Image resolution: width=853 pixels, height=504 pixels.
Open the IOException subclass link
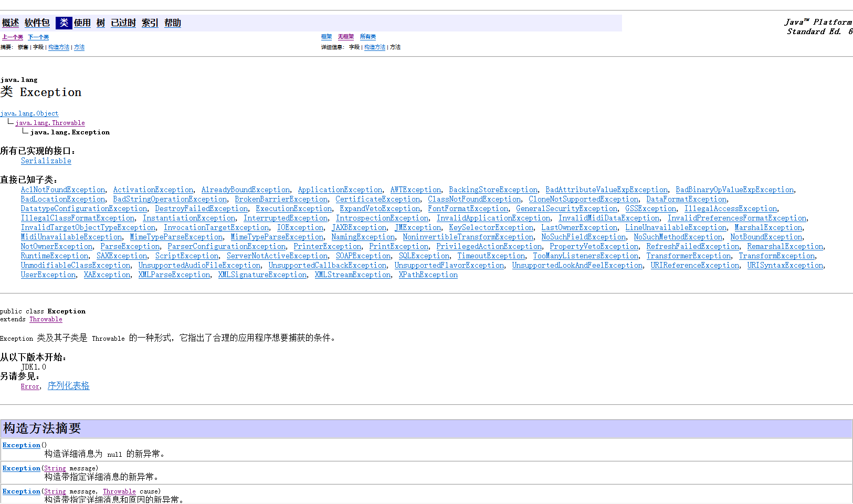[300, 228]
